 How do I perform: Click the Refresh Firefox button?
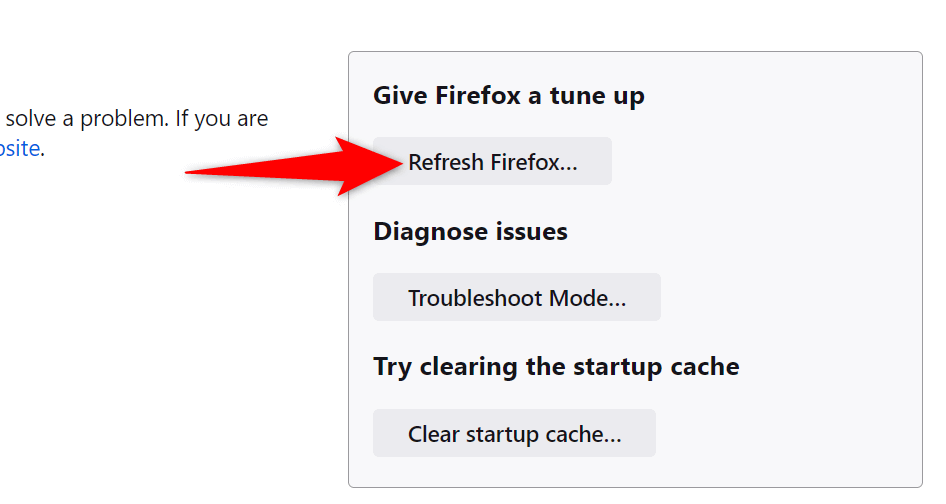click(492, 162)
